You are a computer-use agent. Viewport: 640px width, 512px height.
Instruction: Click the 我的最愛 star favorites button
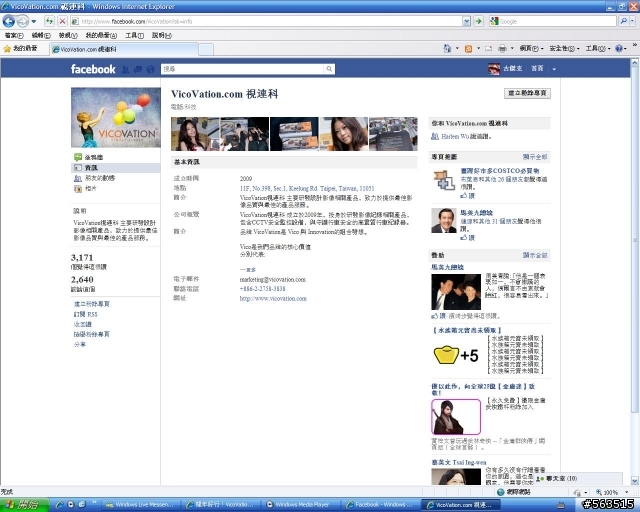coord(20,49)
